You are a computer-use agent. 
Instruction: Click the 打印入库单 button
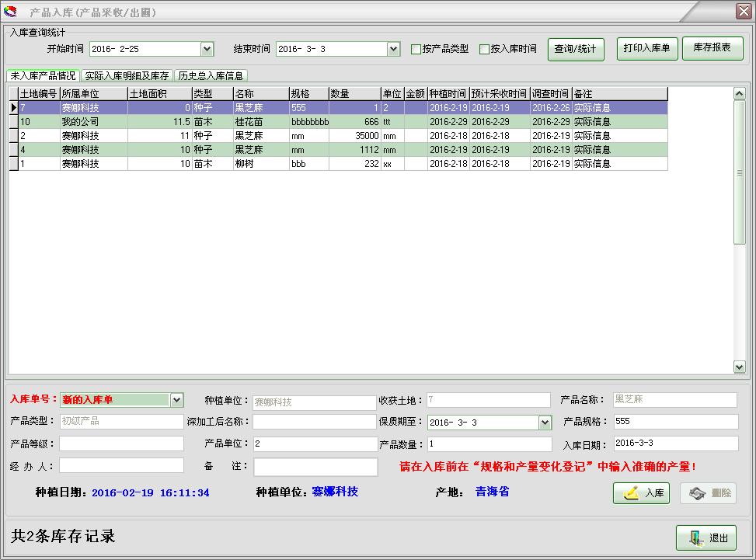coord(647,48)
